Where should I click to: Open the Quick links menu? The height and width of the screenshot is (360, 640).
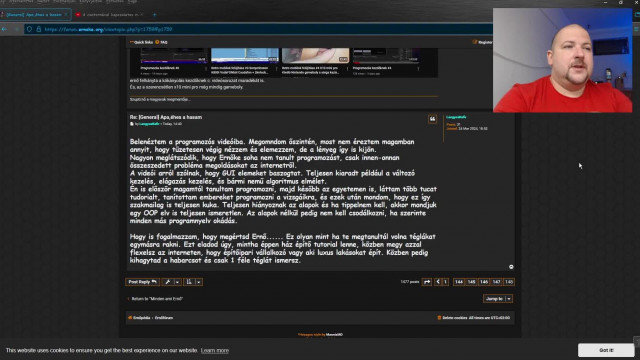point(142,42)
